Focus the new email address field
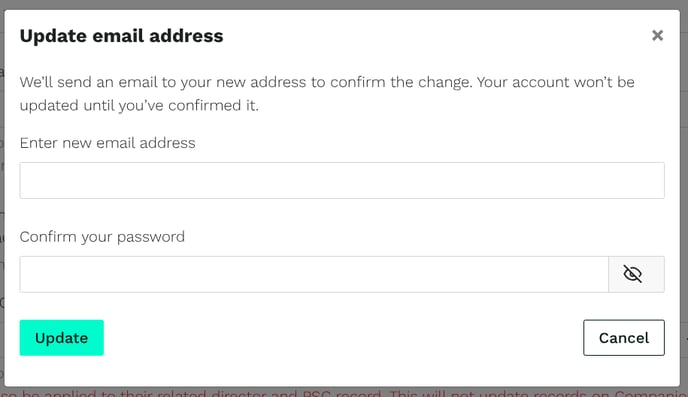Screen dimensions: 688x397 (342, 180)
